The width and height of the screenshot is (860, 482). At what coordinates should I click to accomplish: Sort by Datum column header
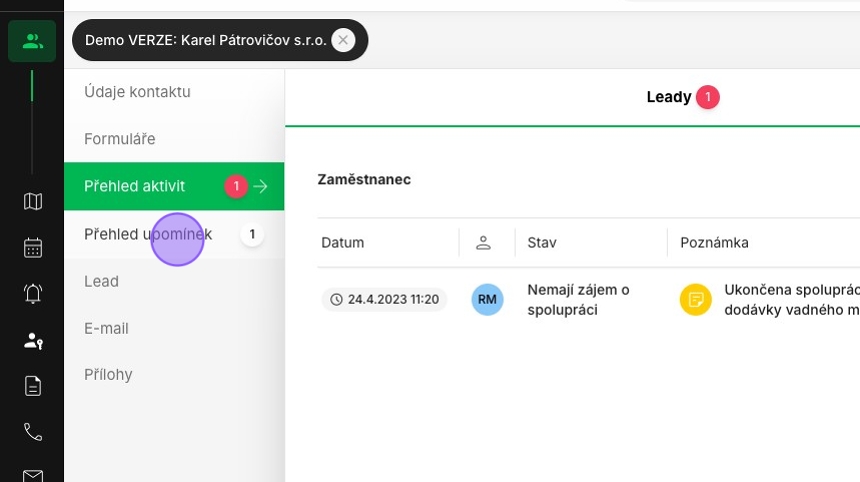[x=343, y=242]
